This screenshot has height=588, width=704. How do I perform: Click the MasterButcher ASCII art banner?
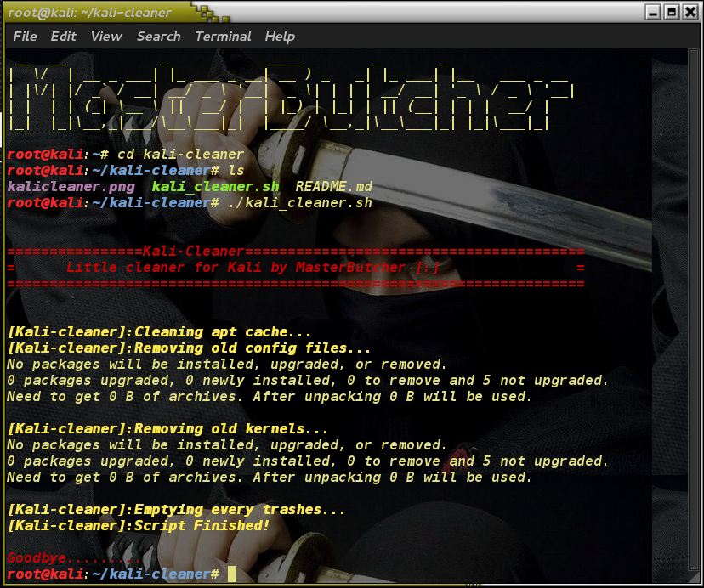291,97
